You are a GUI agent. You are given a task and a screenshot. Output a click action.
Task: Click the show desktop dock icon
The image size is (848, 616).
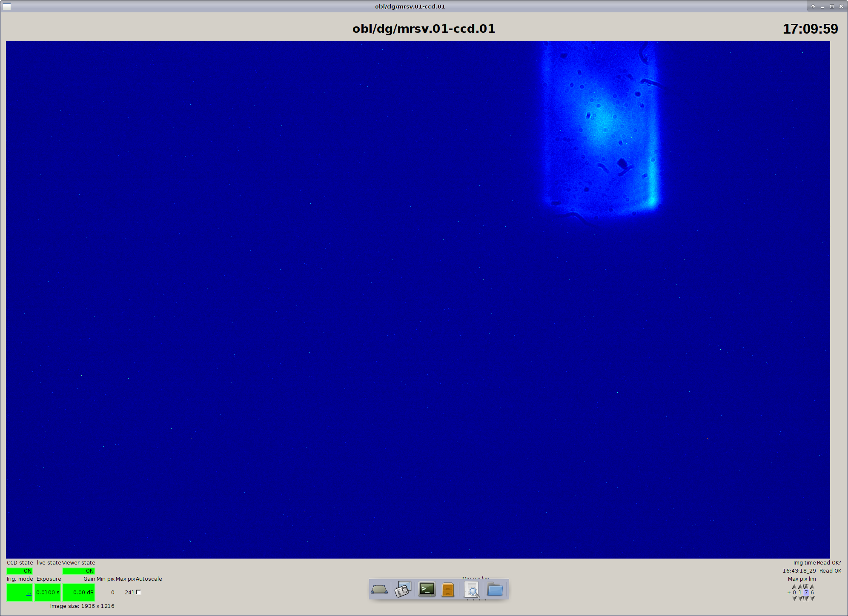coord(379,590)
